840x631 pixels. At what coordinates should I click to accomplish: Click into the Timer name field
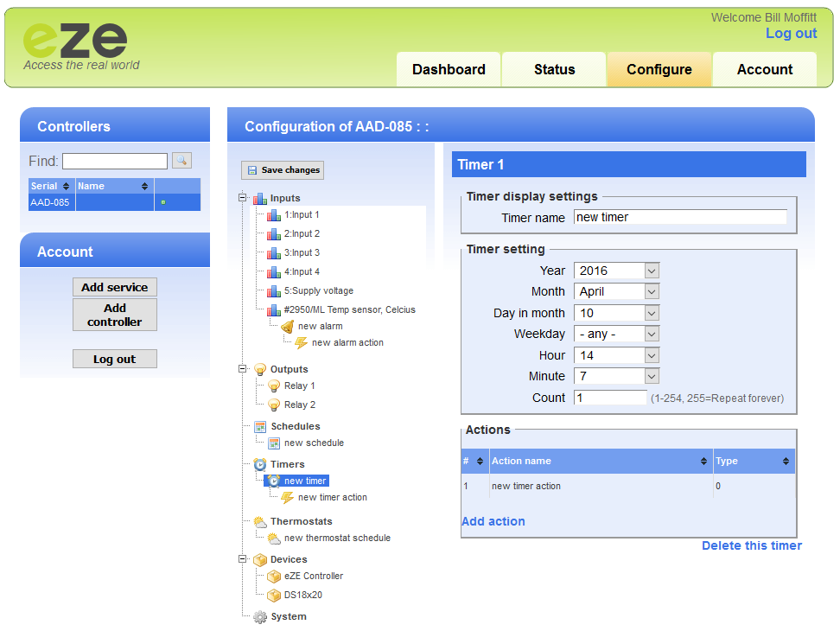(680, 218)
